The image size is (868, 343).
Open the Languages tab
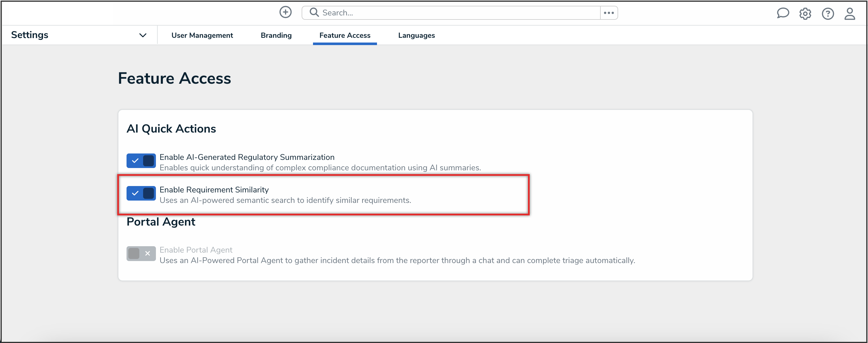pyautogui.click(x=416, y=35)
